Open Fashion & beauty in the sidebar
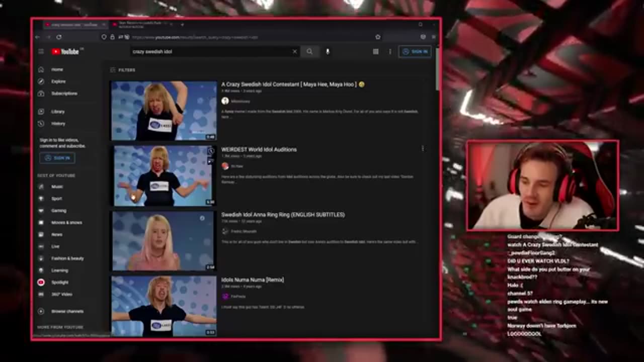The image size is (644, 362). coord(67,258)
